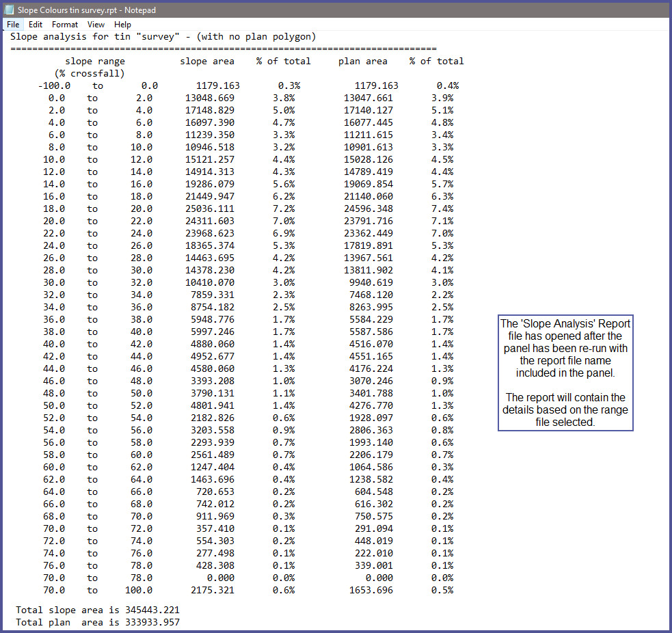Click the 'Slope Analysis' Report annotation box
Viewport: 672px width, 633px height.
(x=565, y=373)
